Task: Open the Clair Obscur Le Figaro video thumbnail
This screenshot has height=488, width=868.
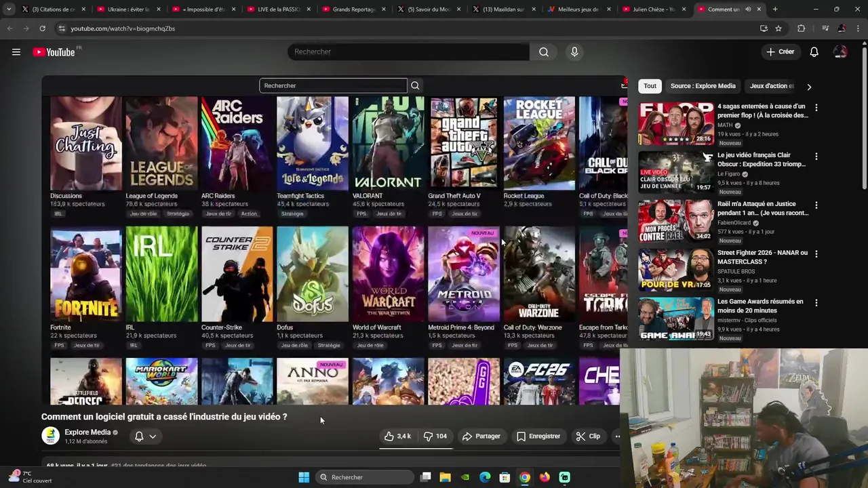Action: (676, 172)
